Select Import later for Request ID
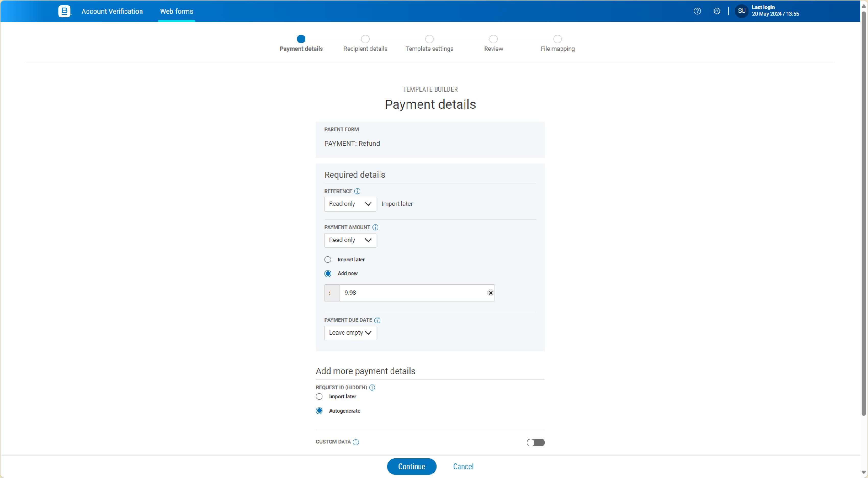 tap(319, 397)
